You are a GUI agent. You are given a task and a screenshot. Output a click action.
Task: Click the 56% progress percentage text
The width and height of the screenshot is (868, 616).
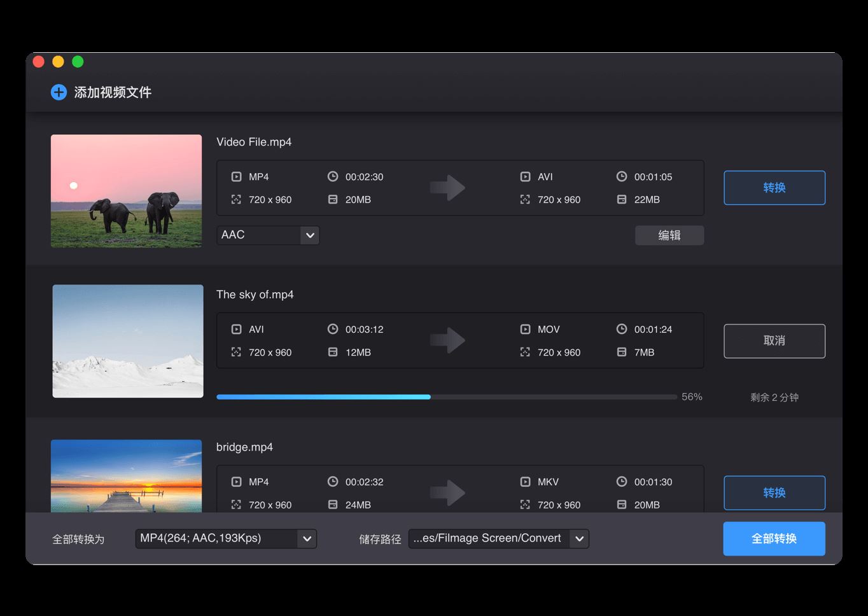pyautogui.click(x=692, y=397)
